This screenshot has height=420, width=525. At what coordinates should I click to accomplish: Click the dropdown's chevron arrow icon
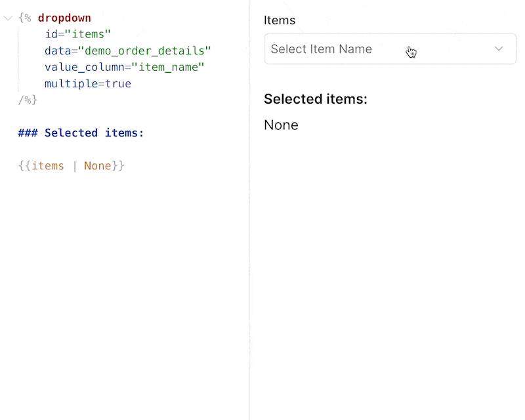[x=499, y=49]
